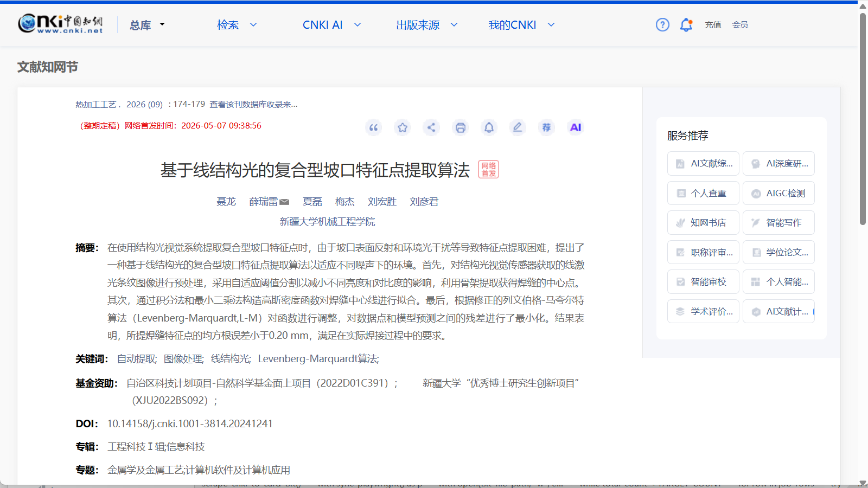Click the share icon
This screenshot has width=868, height=488.
[x=431, y=127]
